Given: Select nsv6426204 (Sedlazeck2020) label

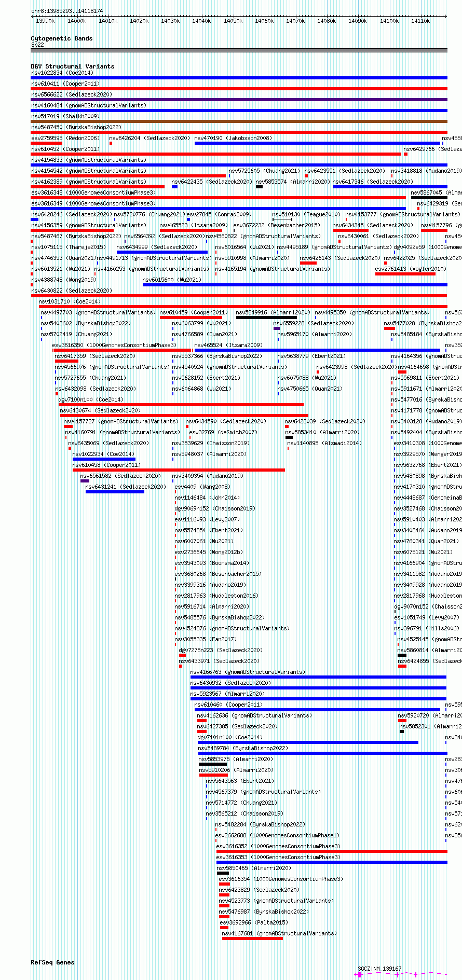Looking at the screenshot, I should click(x=150, y=138).
